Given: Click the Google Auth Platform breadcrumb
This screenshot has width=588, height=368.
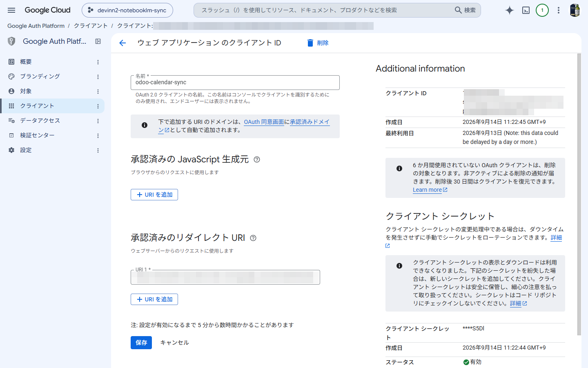Looking at the screenshot, I should pyautogui.click(x=36, y=26).
